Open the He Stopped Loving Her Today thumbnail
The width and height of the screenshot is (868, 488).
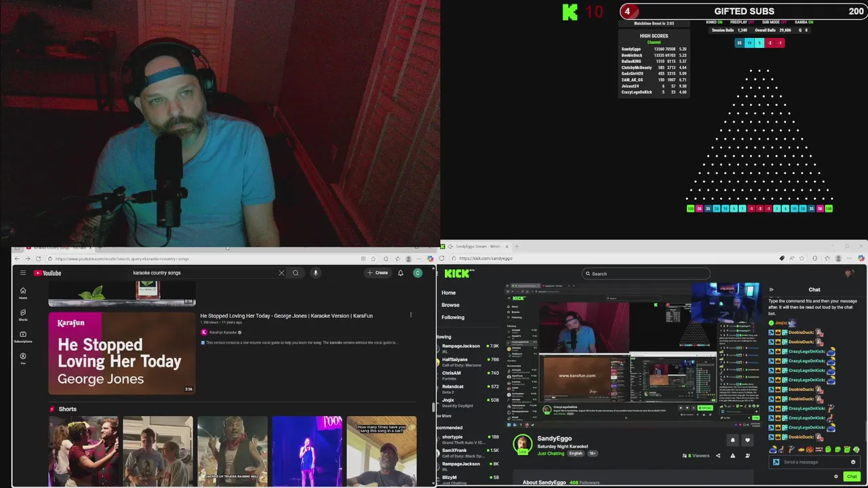click(122, 352)
